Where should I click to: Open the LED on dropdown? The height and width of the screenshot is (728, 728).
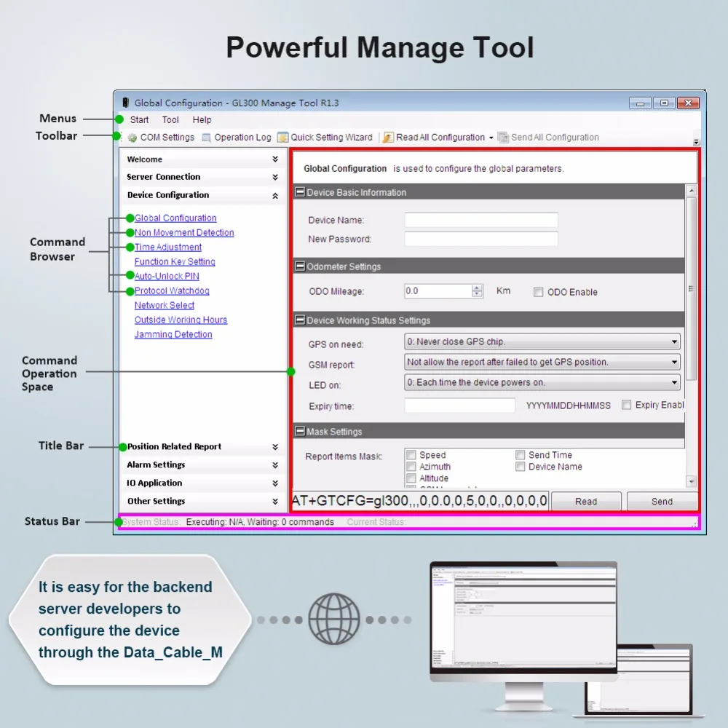(x=542, y=382)
